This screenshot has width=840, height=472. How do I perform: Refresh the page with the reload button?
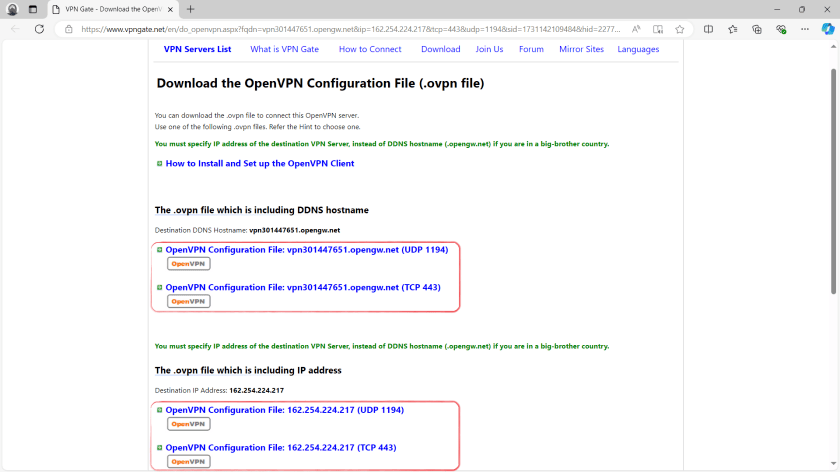[x=39, y=29]
